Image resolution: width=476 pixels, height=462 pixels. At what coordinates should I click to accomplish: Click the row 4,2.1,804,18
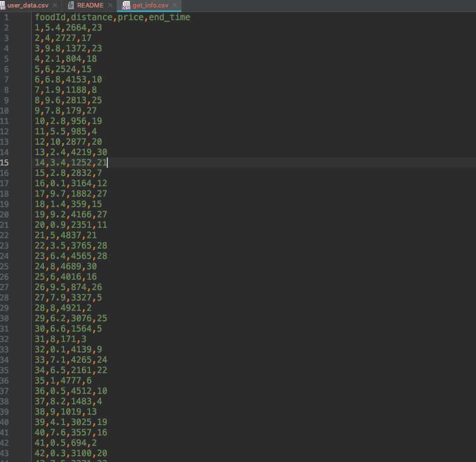(66, 59)
